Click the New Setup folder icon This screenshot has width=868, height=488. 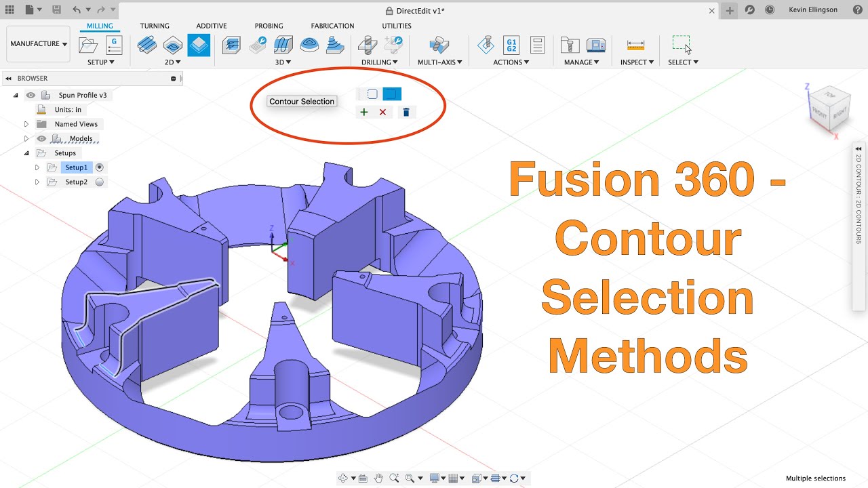(x=88, y=45)
